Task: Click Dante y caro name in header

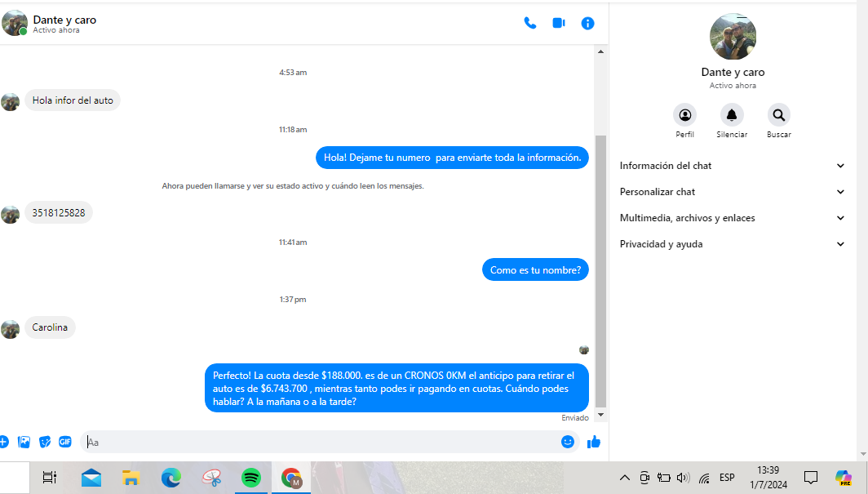Action: pos(64,20)
